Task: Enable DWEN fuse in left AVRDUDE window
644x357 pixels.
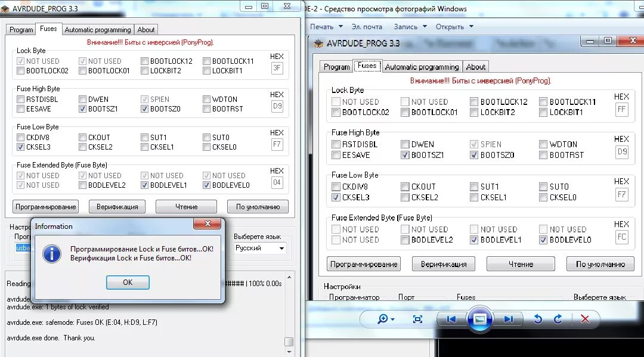Action: click(x=82, y=100)
